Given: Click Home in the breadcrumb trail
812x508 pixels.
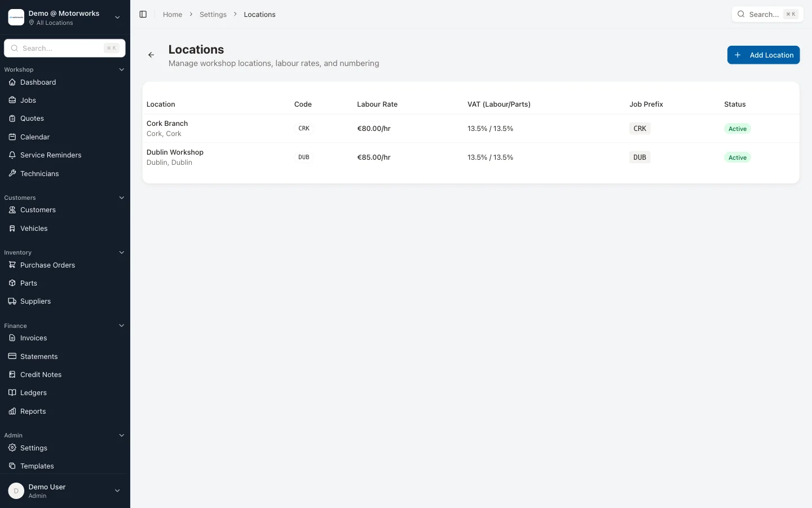Looking at the screenshot, I should (x=172, y=14).
